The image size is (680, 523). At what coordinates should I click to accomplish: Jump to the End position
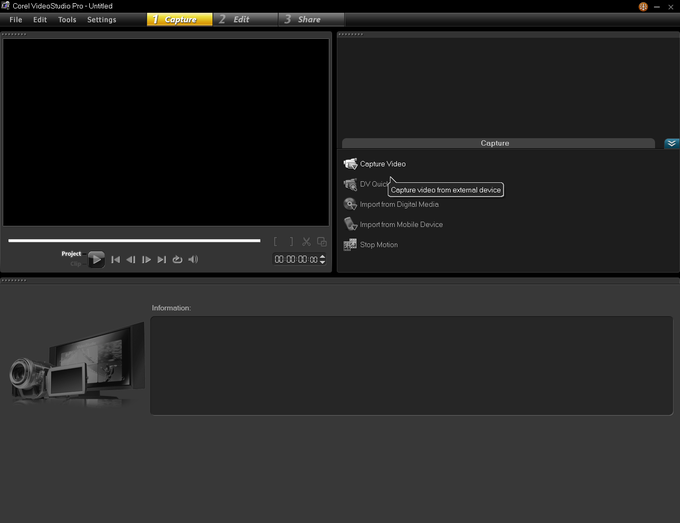coord(162,259)
